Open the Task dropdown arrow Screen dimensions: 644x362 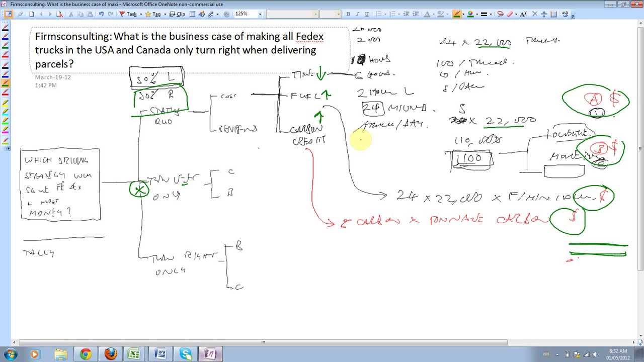(x=141, y=14)
